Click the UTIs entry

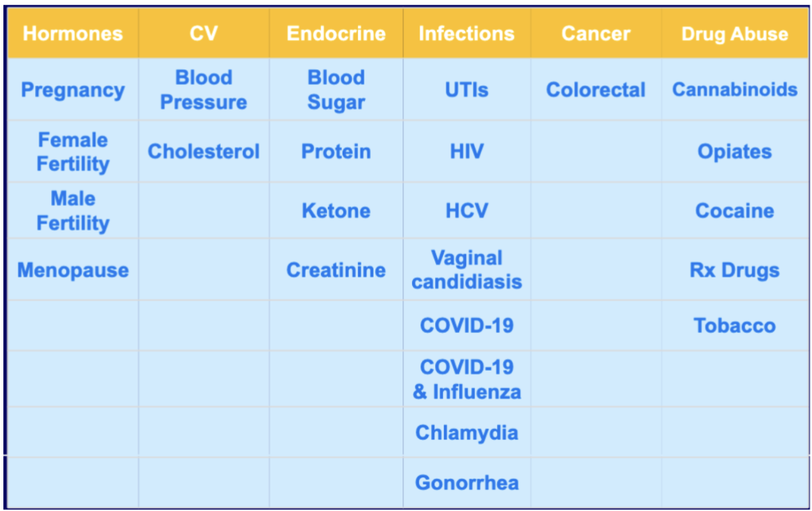[467, 90]
